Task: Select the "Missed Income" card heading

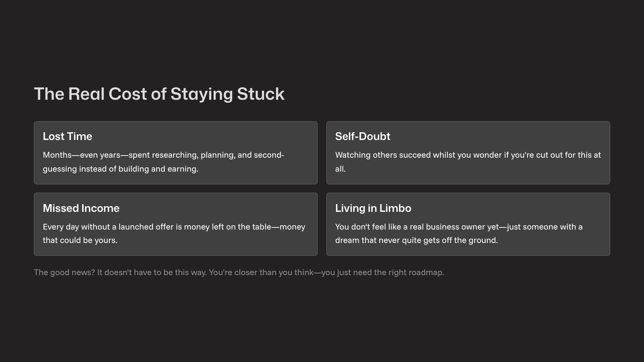Action: point(81,208)
